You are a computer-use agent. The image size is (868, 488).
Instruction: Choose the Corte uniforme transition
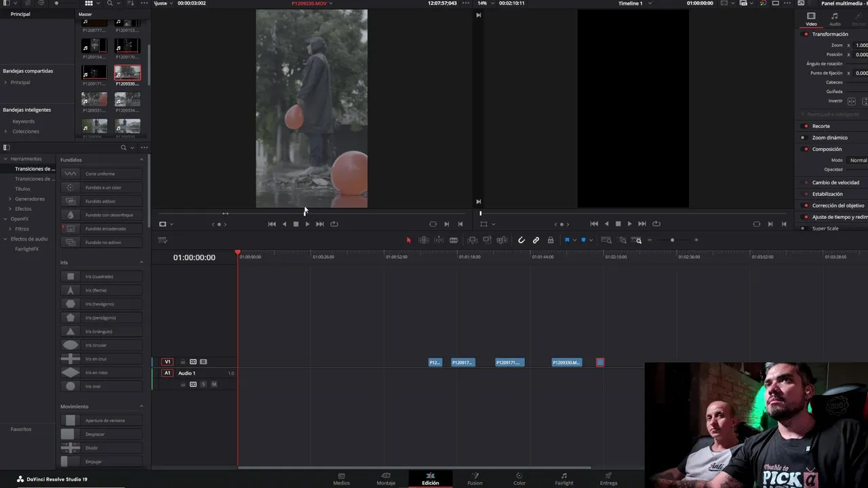coord(102,174)
